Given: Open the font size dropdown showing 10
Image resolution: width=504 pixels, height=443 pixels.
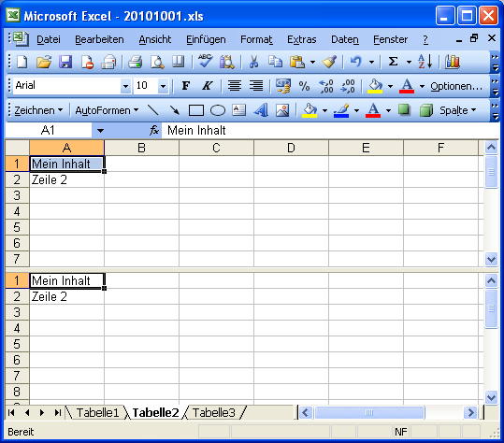Looking at the screenshot, I should pos(164,86).
